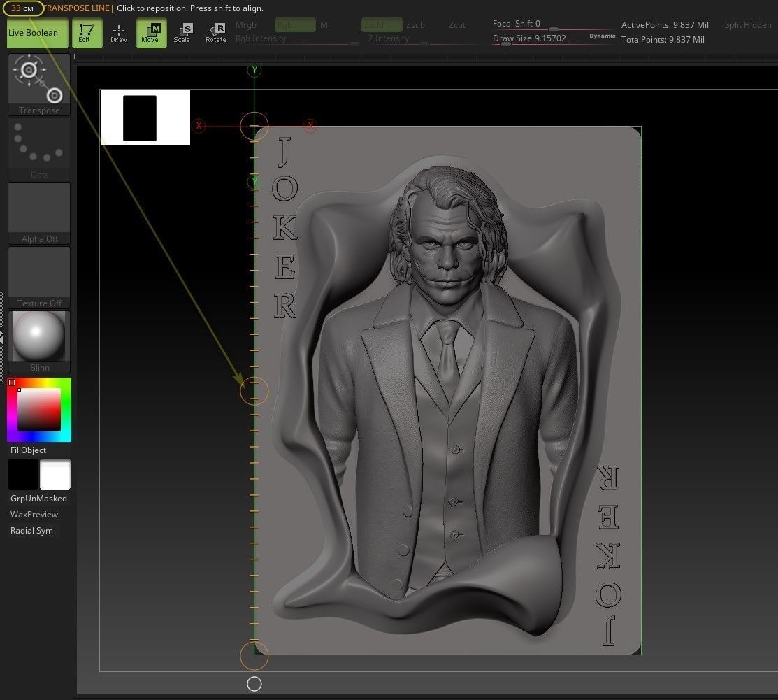
Task: Click the 33 cm measurement readout
Action: [x=22, y=8]
